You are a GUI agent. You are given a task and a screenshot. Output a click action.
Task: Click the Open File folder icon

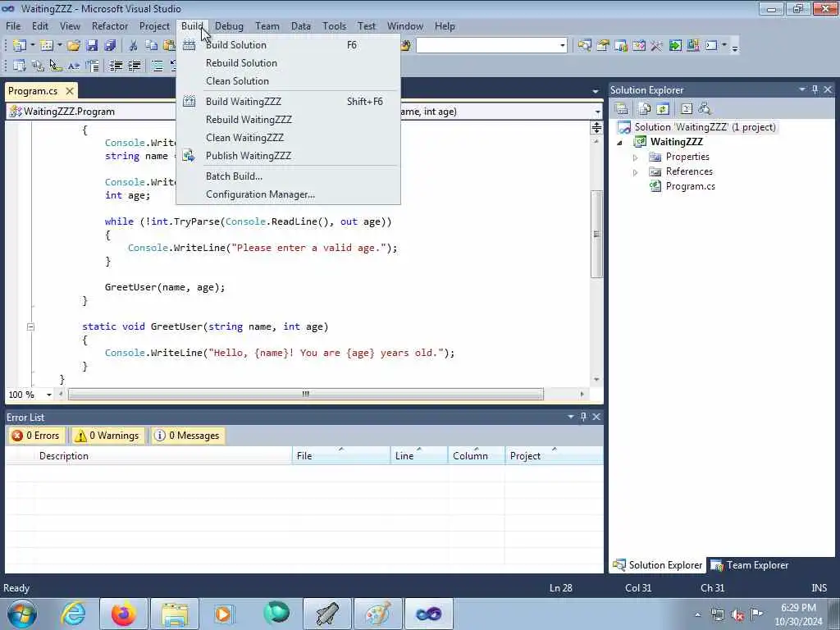tap(74, 46)
